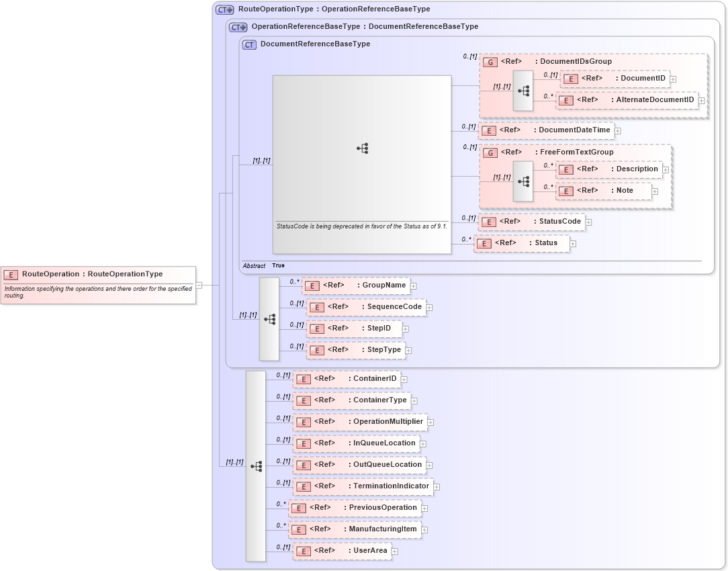This screenshot has height=571, width=728.
Task: Expand the StatusCode element
Action: (x=588, y=222)
